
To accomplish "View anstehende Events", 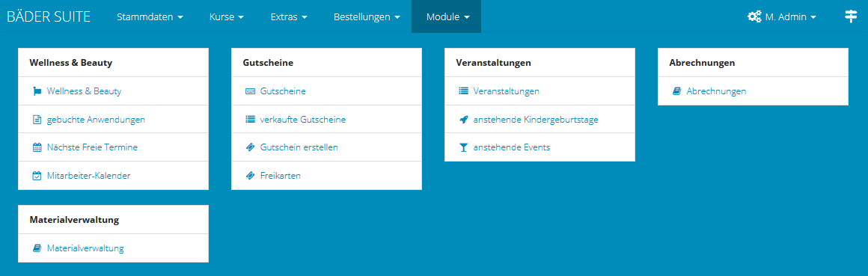I will 512,147.
